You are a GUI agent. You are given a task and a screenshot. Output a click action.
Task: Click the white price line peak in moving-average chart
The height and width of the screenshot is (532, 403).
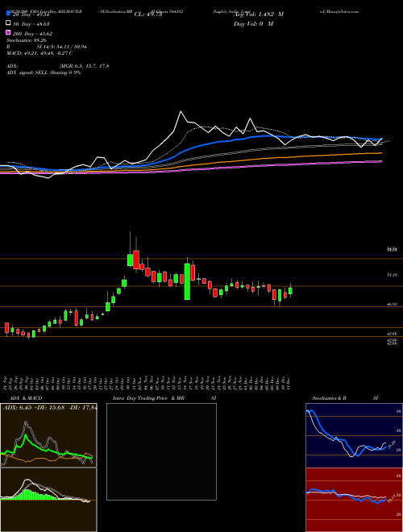pos(181,111)
